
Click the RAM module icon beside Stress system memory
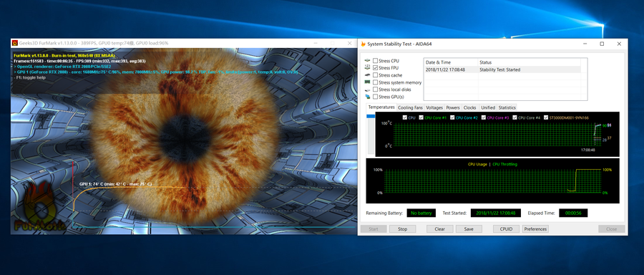tap(367, 82)
